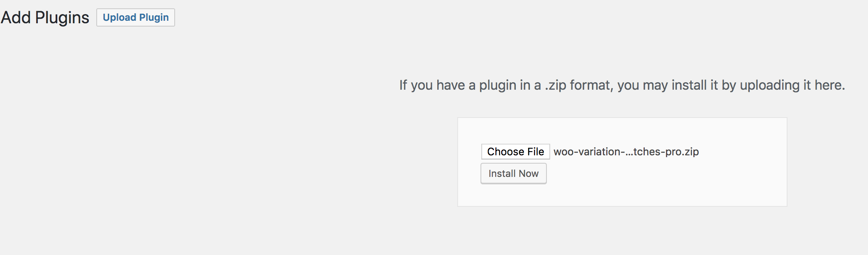
Task: Start installing the selected zip plugin
Action: [513, 174]
